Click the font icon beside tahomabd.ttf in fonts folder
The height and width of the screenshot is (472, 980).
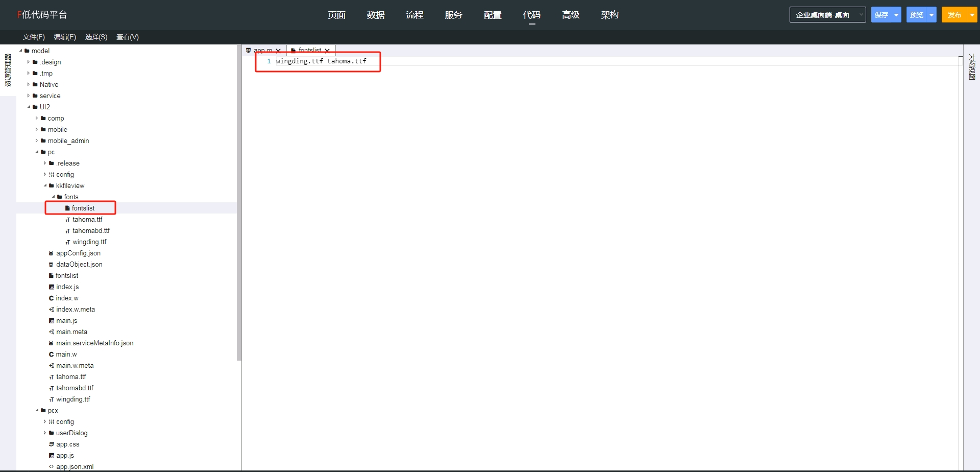[x=67, y=231]
